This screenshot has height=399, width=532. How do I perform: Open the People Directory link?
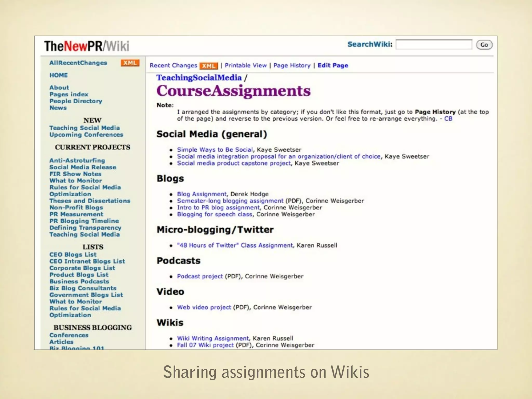[x=76, y=101]
